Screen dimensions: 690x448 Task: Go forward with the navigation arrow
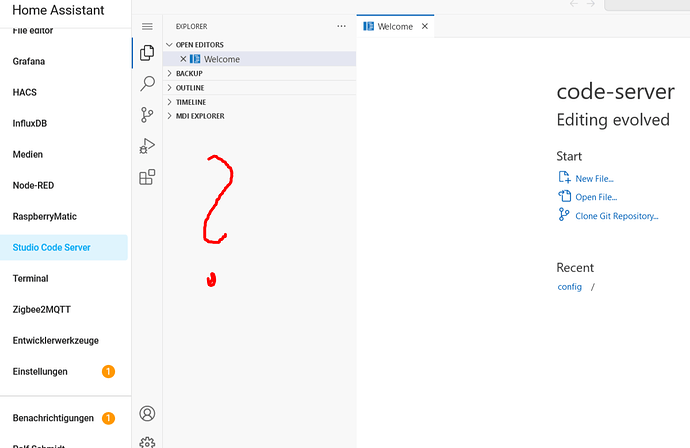point(591,4)
